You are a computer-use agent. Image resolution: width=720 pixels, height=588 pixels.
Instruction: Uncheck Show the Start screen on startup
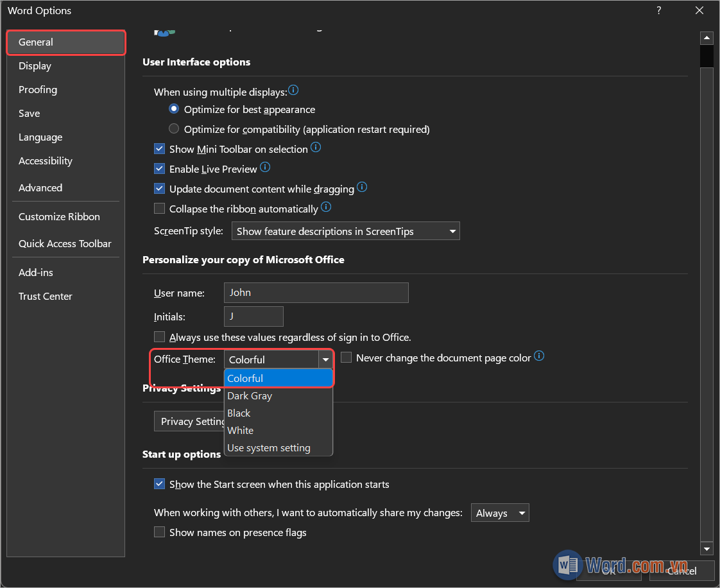pyautogui.click(x=159, y=484)
